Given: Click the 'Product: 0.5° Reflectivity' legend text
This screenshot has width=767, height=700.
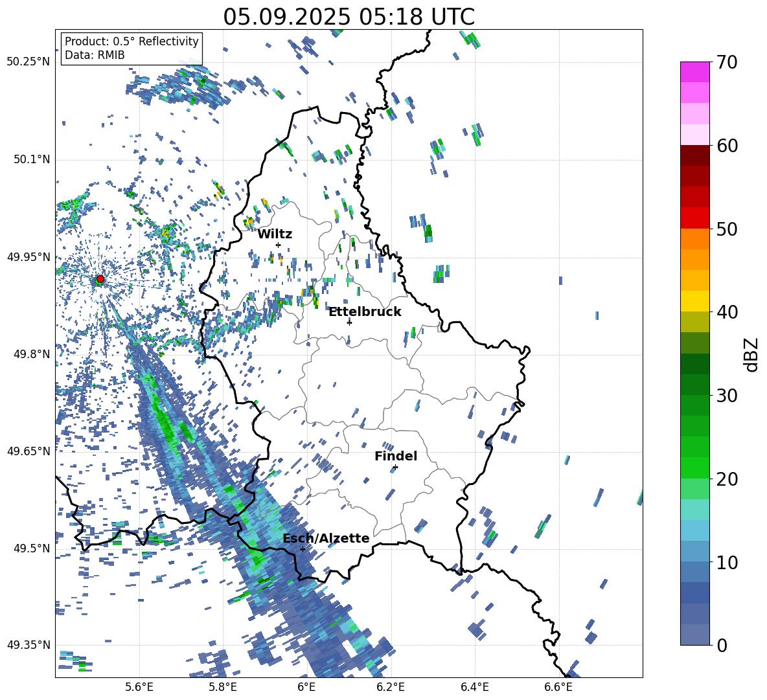Looking at the screenshot, I should [x=132, y=41].
